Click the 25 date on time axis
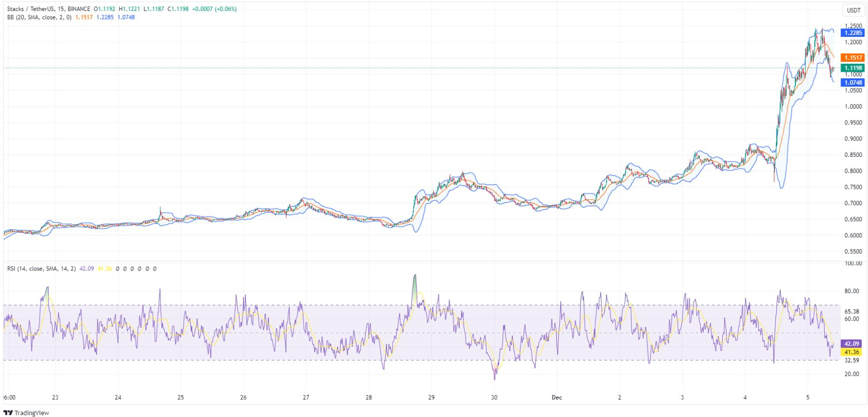 tap(181, 398)
